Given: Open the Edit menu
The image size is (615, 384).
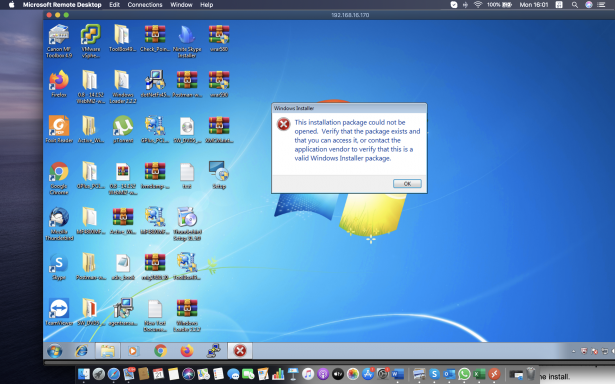Looking at the screenshot, I should pos(115,5).
